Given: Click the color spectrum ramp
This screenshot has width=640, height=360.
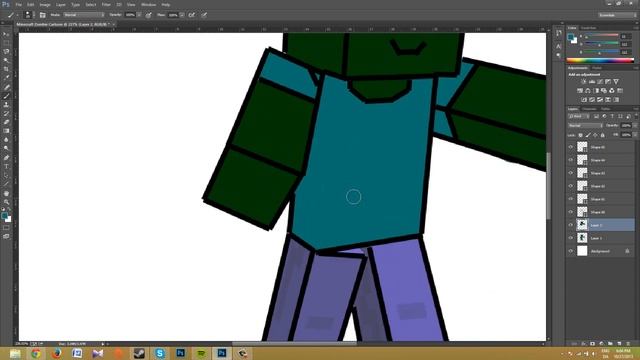Looking at the screenshot, I should [x=600, y=60].
